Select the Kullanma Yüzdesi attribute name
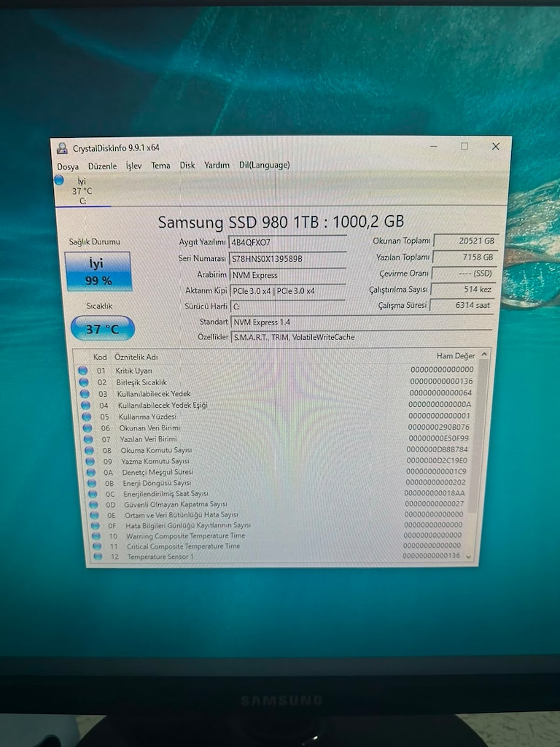 point(147,417)
